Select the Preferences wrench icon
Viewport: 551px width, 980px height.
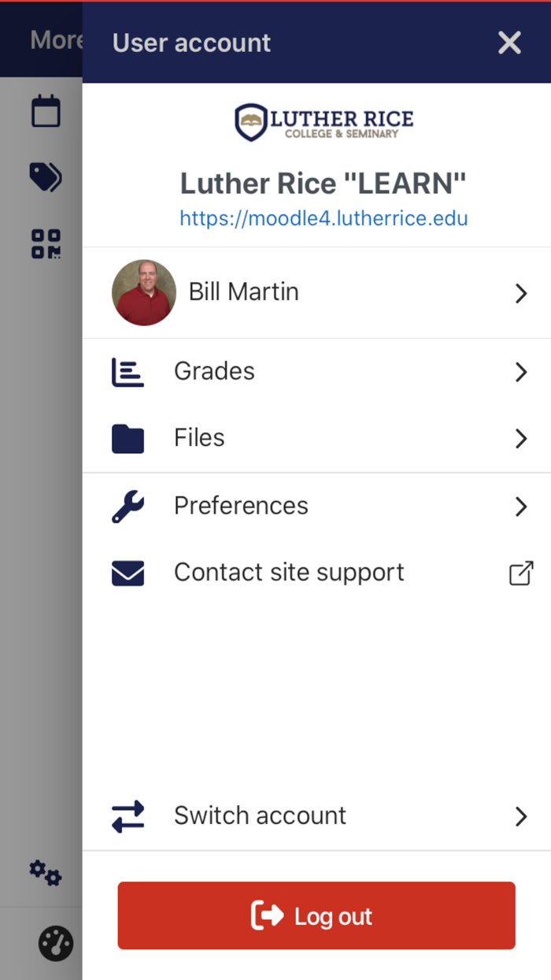pyautogui.click(x=128, y=507)
